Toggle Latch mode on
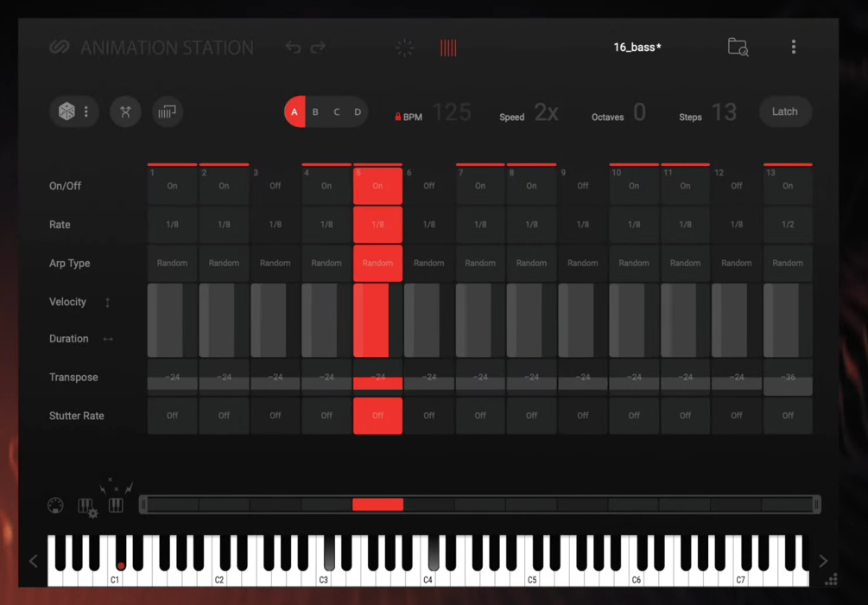Screen dimensions: 868x605 pos(784,111)
